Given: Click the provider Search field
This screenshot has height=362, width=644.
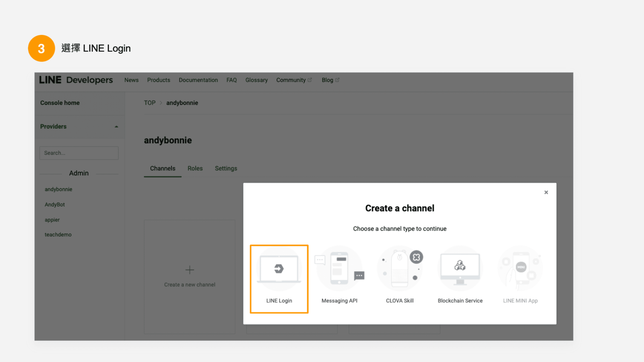Looking at the screenshot, I should [79, 153].
